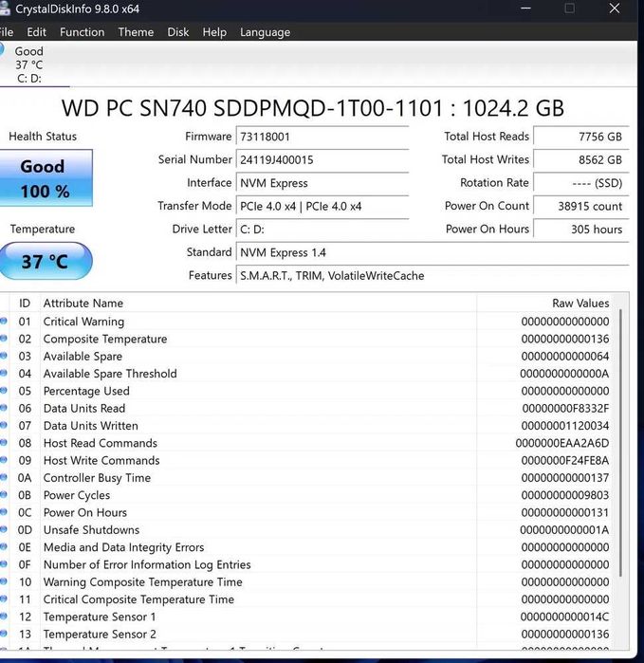Click status dot beside Critical Warning row
Viewport: 644px width, 663px height.
click(4, 321)
